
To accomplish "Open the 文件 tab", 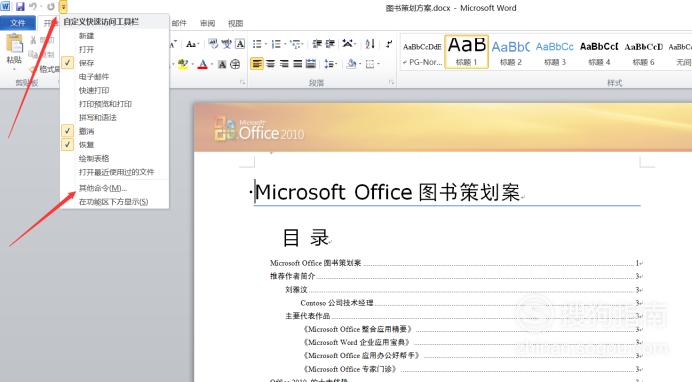I will [18, 23].
